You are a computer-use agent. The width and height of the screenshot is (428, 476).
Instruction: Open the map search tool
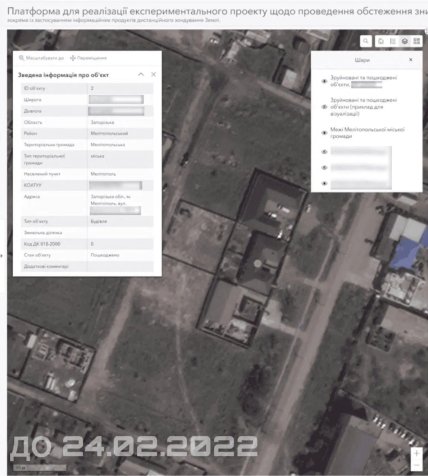pos(366,41)
